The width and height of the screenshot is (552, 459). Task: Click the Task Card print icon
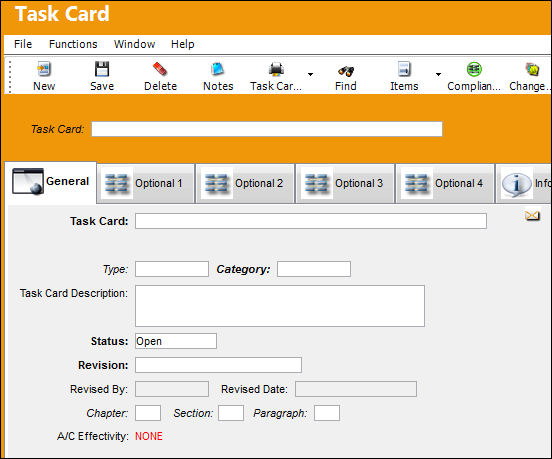click(276, 69)
